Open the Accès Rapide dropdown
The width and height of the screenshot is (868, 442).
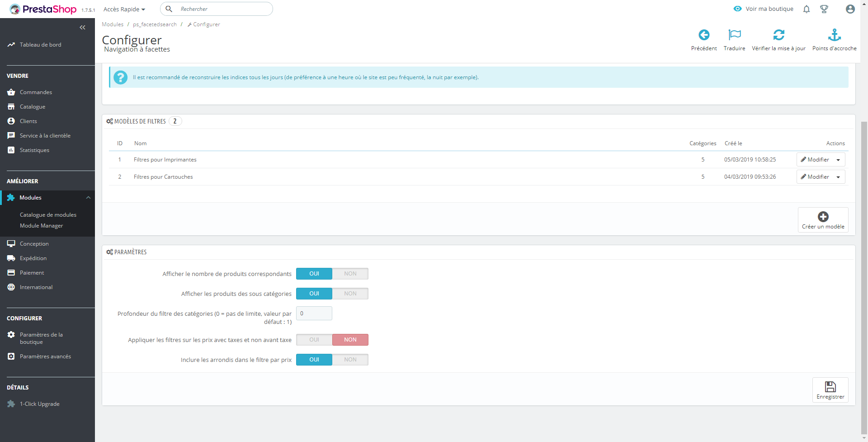click(x=124, y=9)
